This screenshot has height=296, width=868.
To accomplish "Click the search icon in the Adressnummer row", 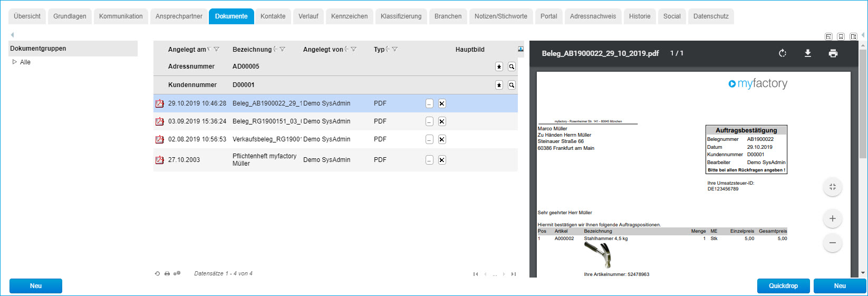I will pos(512,66).
